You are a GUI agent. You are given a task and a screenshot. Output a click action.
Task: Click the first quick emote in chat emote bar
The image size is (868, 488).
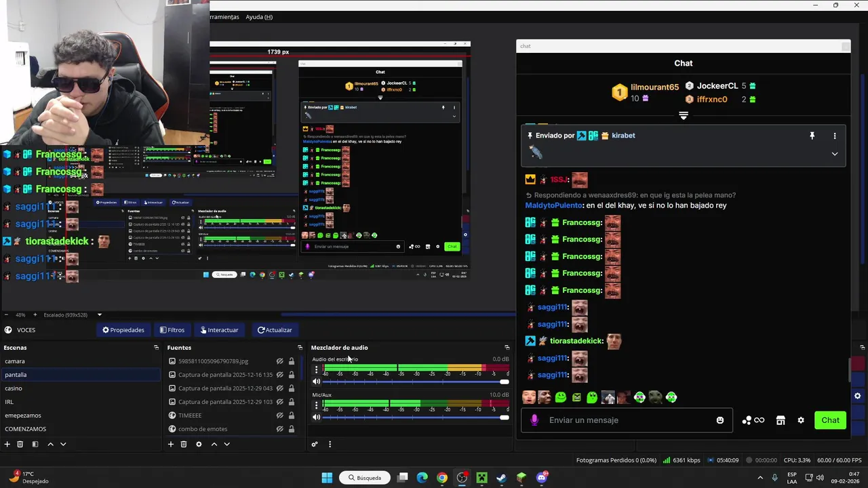tap(529, 397)
